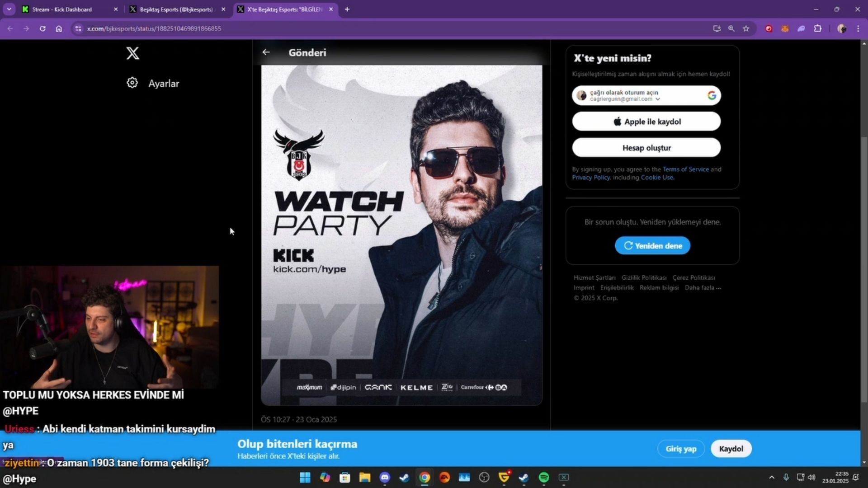Screen dimensions: 868x488
Task: Switch to Beşiktaş Esports (@bjkesports) tab
Action: (x=176, y=9)
